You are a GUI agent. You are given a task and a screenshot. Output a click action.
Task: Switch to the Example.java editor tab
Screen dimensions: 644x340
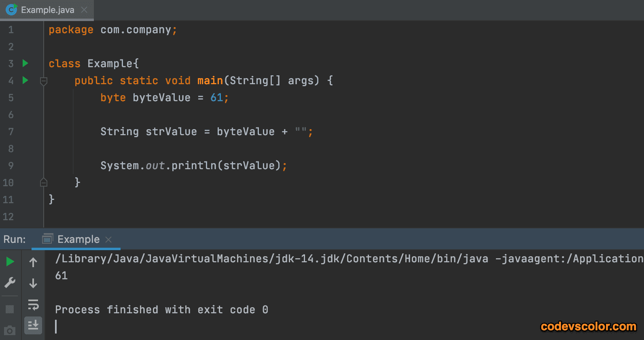(x=47, y=10)
